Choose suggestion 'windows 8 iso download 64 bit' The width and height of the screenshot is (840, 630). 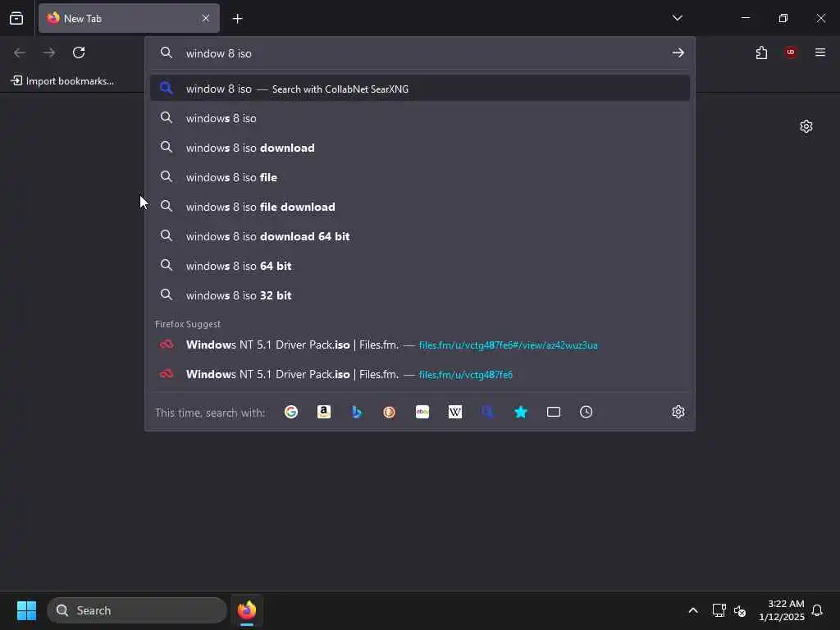point(420,235)
